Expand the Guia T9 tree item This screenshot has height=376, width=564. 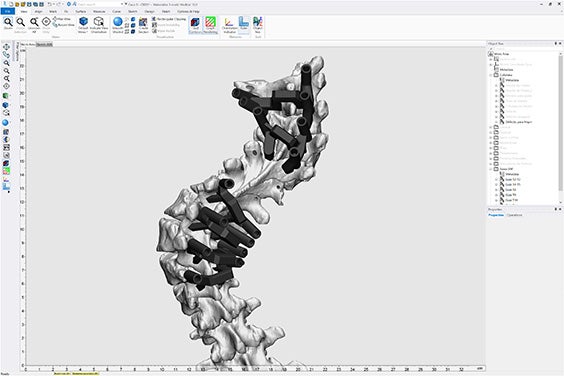tap(496, 195)
